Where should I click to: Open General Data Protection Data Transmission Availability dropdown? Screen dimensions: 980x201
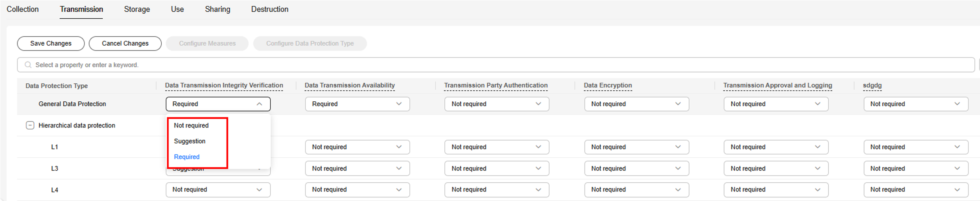357,104
